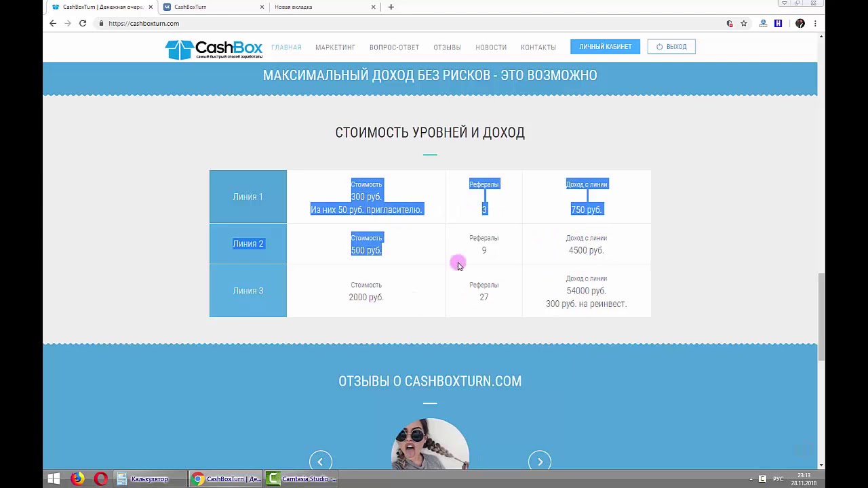Click page vertical scrollbar thumb

pyautogui.click(x=821, y=317)
